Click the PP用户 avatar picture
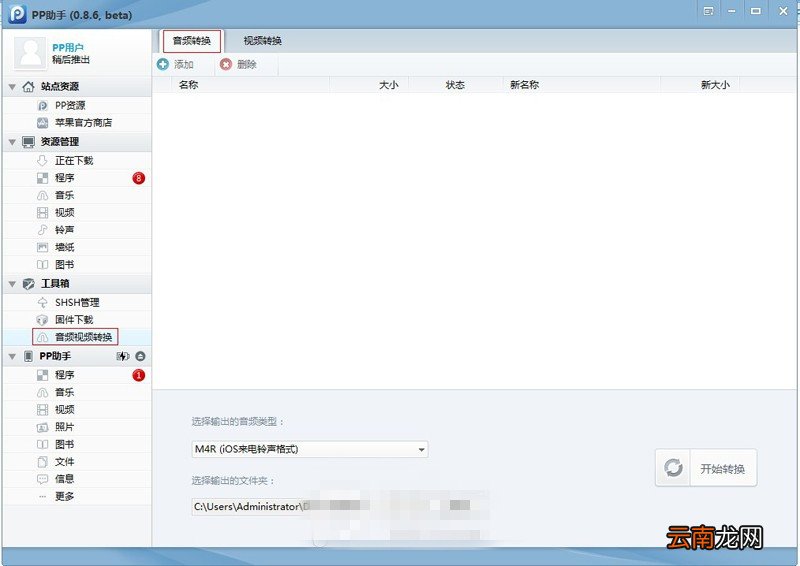 click(x=31, y=53)
